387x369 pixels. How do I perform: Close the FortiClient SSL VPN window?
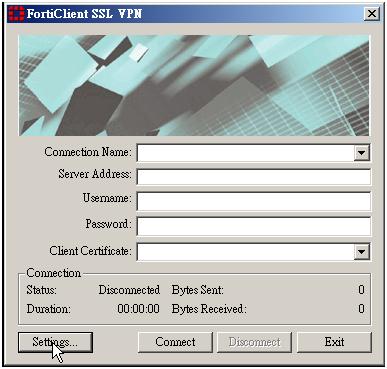[372, 14]
